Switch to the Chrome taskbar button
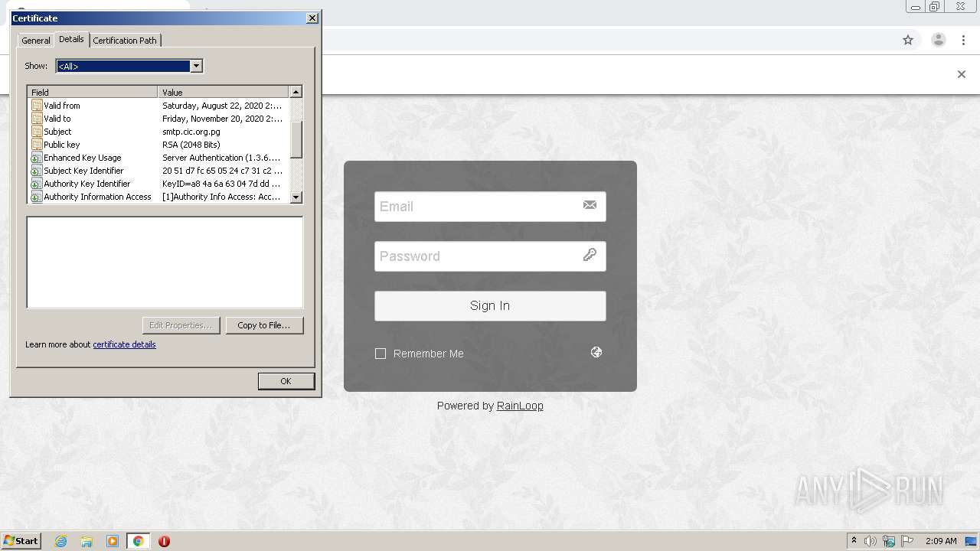 coord(138,541)
